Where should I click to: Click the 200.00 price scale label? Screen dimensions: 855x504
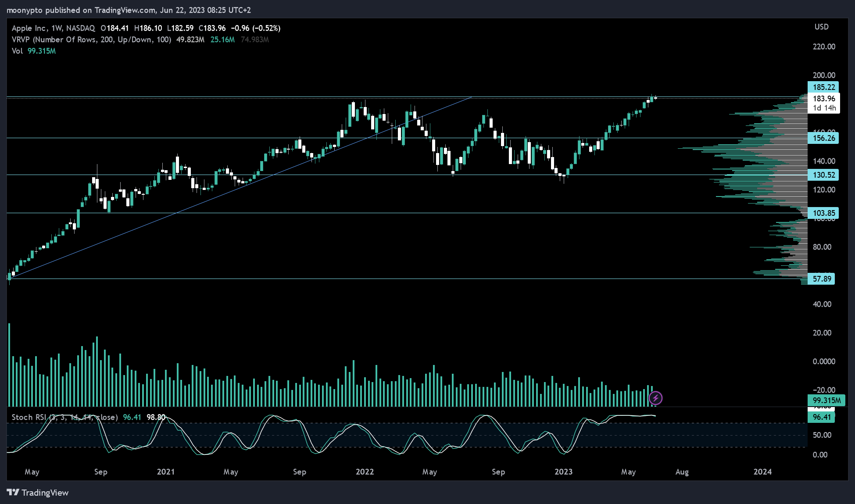coord(824,75)
